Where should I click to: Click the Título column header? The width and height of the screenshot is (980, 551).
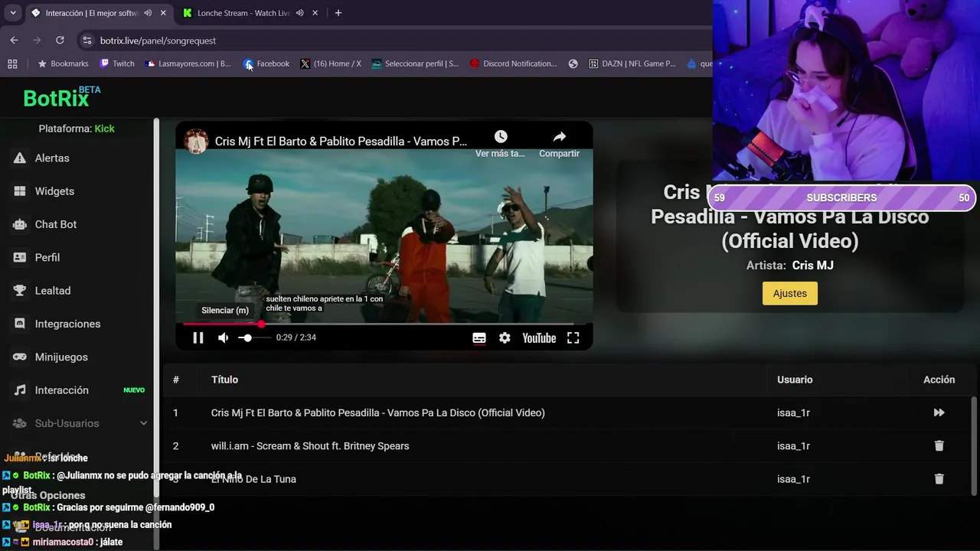(x=224, y=380)
